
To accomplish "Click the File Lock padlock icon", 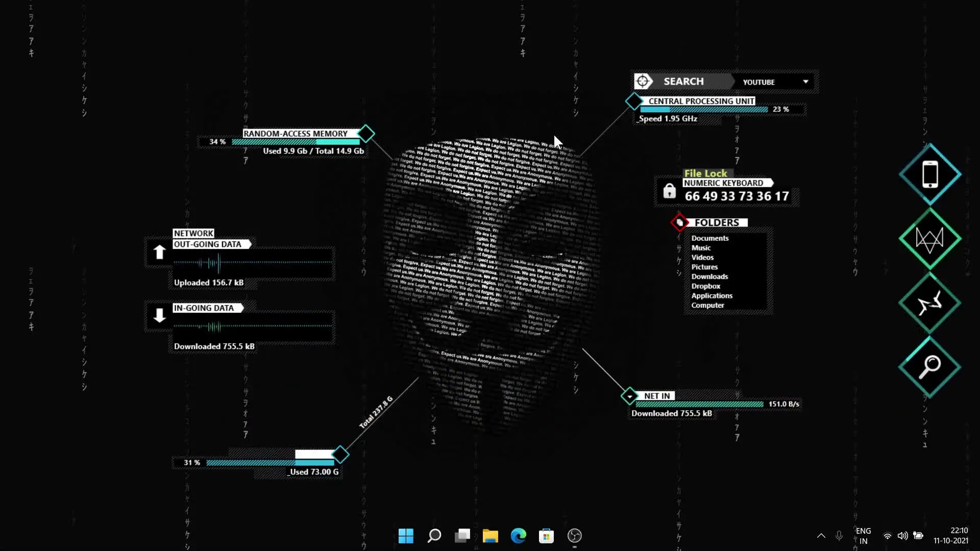I will 669,191.
